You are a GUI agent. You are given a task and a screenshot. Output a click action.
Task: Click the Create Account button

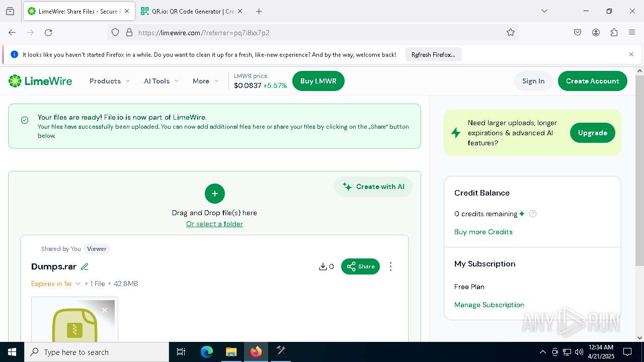[x=592, y=81]
